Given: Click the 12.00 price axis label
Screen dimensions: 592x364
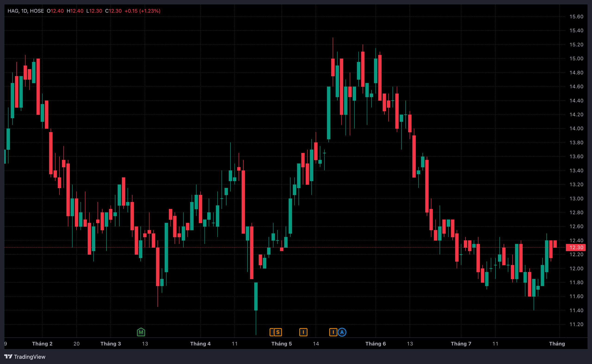Looking at the screenshot, I should tap(576, 268).
